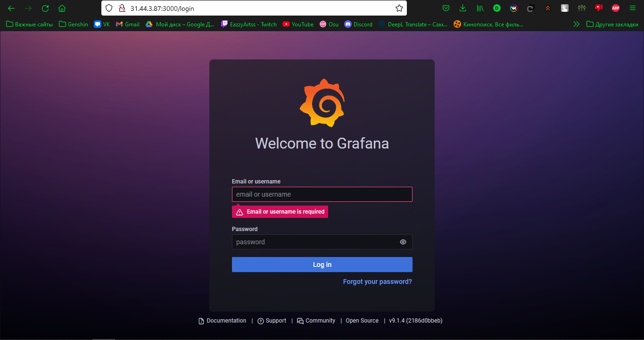This screenshot has height=340, width=644.
Task: Reload the page with the refresh icon
Action: coord(45,8)
